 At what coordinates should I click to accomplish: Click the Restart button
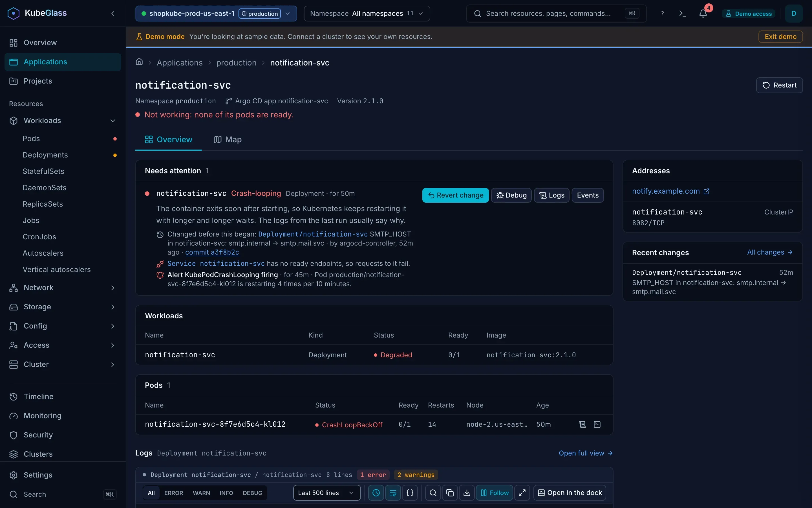coord(779,85)
